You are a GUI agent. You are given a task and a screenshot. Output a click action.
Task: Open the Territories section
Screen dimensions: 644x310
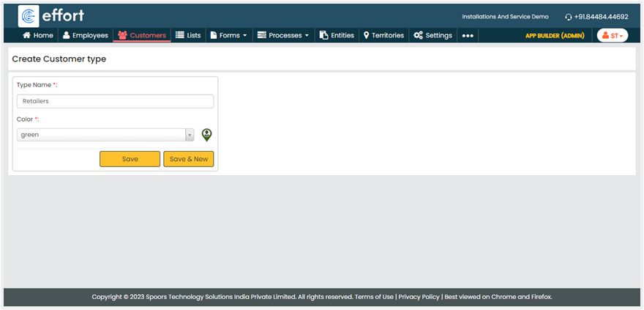tap(383, 35)
